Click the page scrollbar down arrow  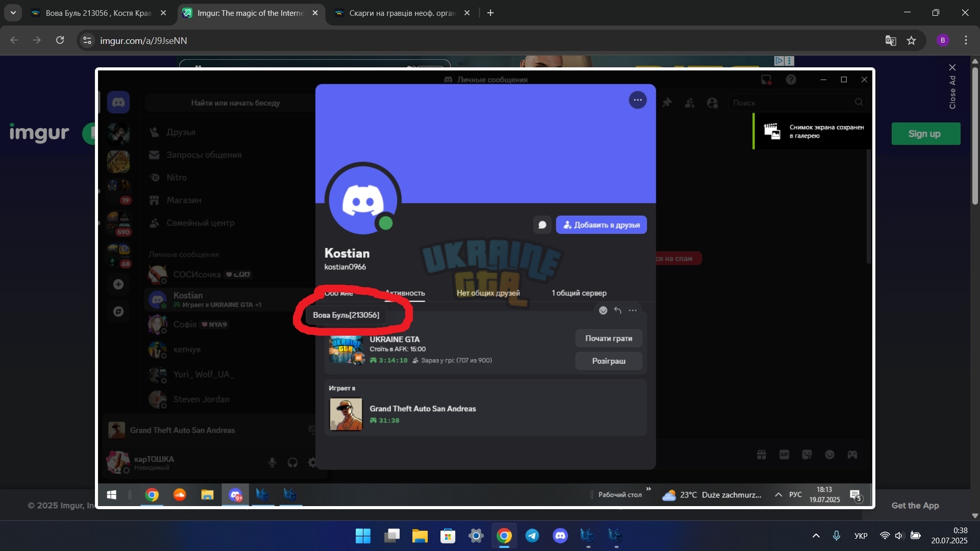coord(975,516)
